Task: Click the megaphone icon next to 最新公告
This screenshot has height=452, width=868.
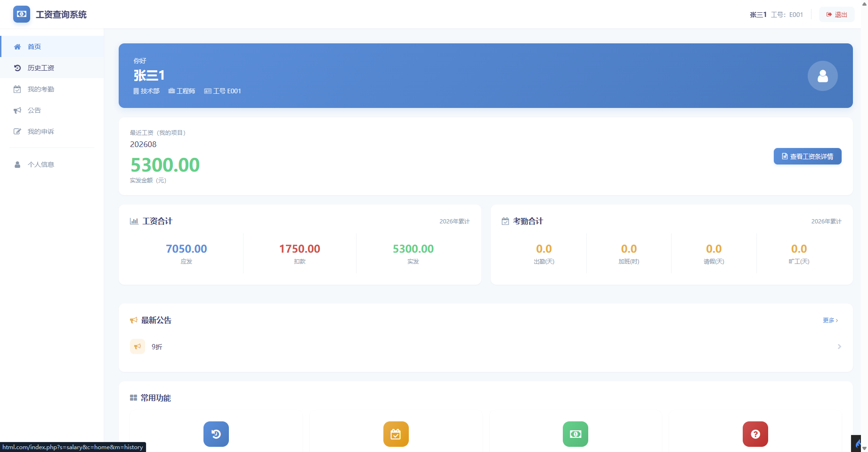Action: point(134,321)
